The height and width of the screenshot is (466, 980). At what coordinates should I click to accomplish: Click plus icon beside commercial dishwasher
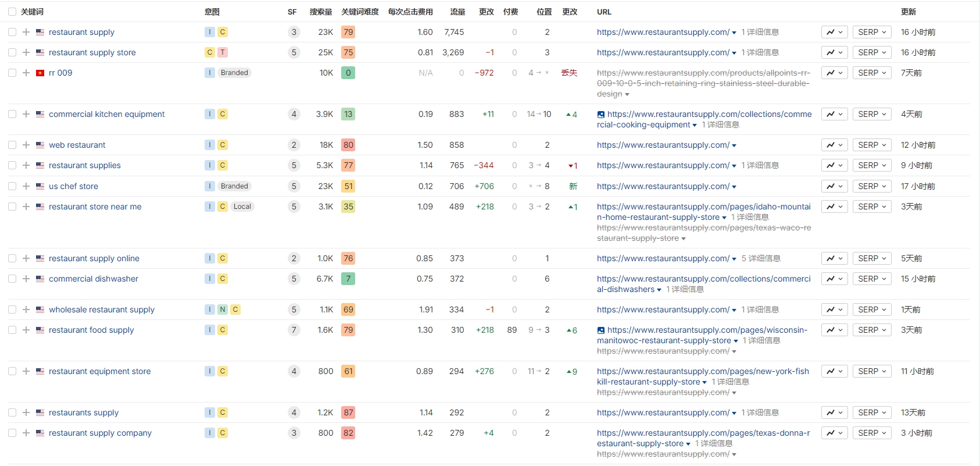coord(26,279)
